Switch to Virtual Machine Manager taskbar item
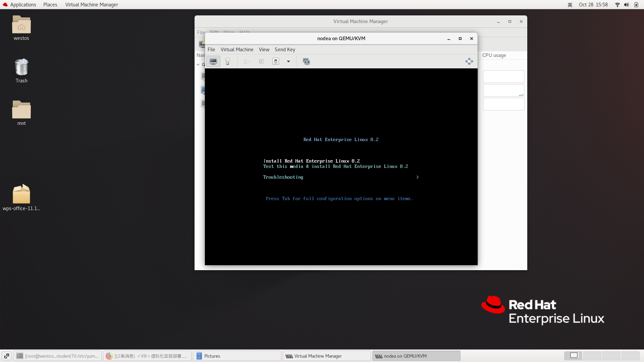 [327, 356]
